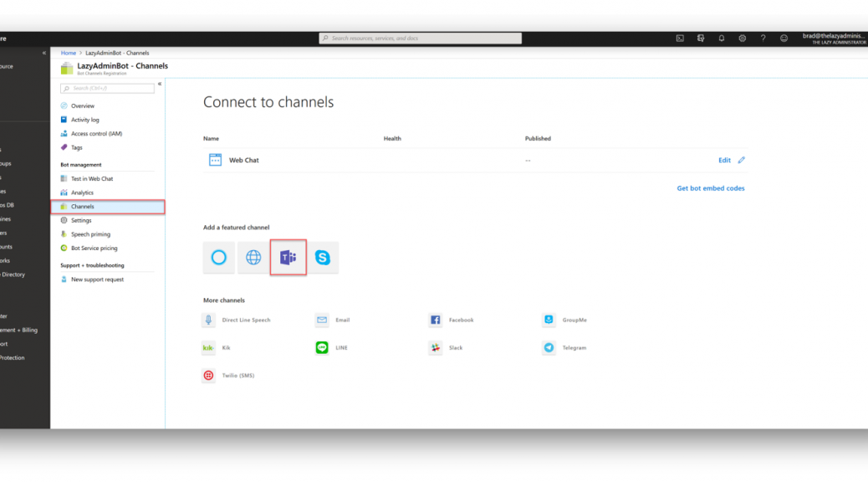Select the Facebook channel icon
This screenshot has width=868, height=482.
[435, 320]
